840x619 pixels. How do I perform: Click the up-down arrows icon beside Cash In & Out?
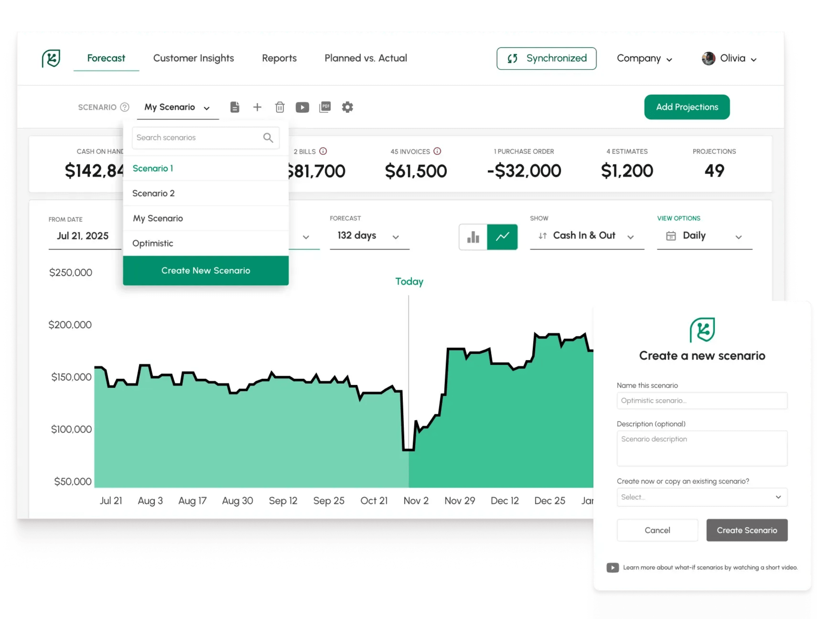pyautogui.click(x=542, y=236)
